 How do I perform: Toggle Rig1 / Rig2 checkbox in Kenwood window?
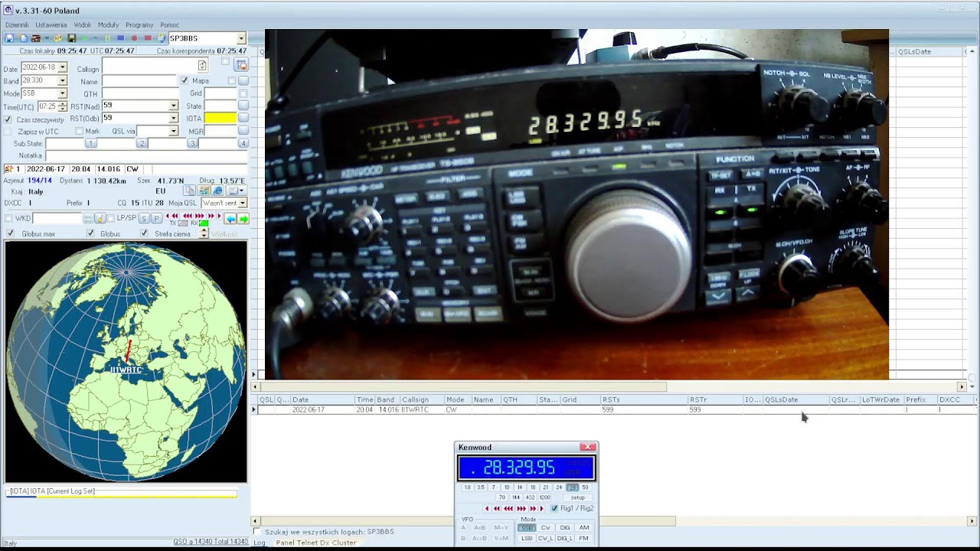[x=554, y=508]
